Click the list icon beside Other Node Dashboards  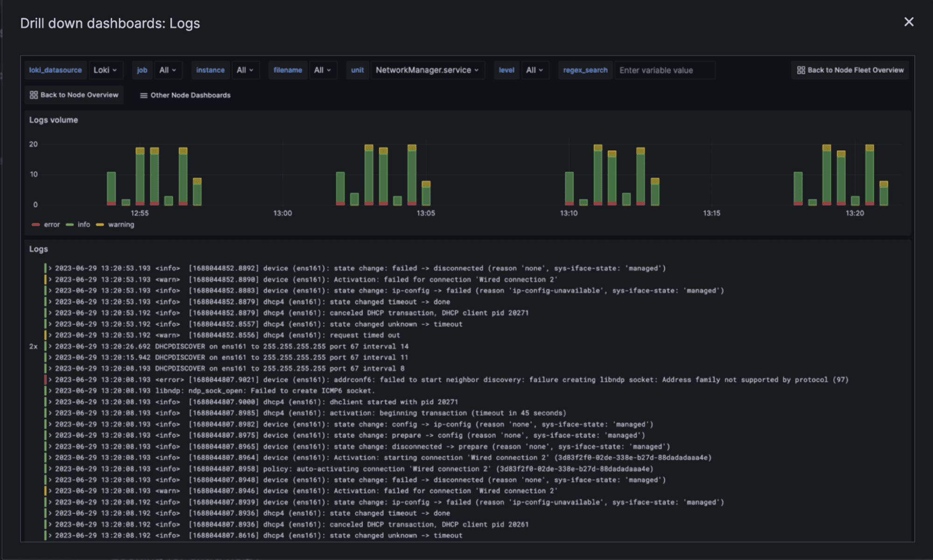pyautogui.click(x=143, y=95)
